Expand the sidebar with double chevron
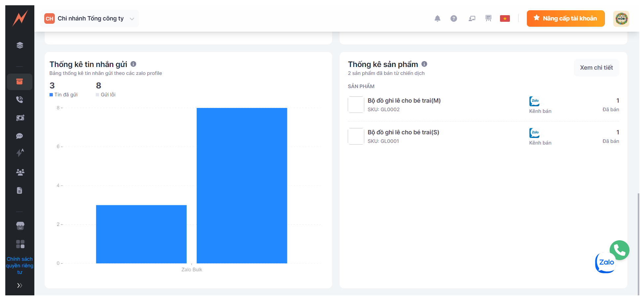The height and width of the screenshot is (300, 644). 20,285
